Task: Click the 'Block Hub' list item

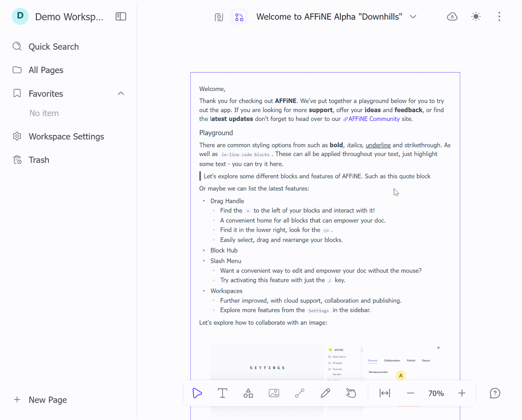Action: [x=224, y=251]
